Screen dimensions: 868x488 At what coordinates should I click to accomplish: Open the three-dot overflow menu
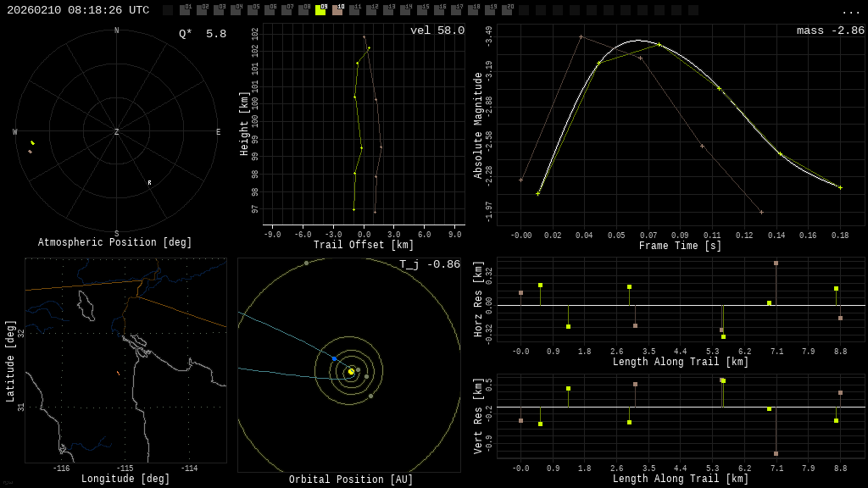(850, 11)
